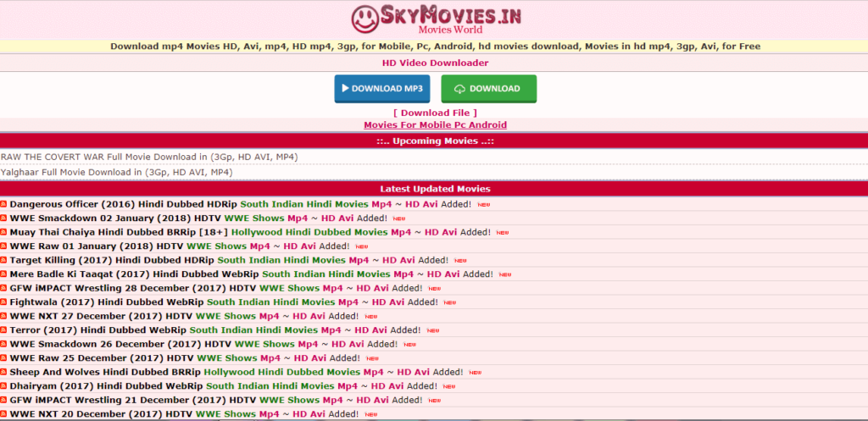This screenshot has width=868, height=421.
Task: Click the SkyMovies.in smiley logo
Action: coord(364,19)
